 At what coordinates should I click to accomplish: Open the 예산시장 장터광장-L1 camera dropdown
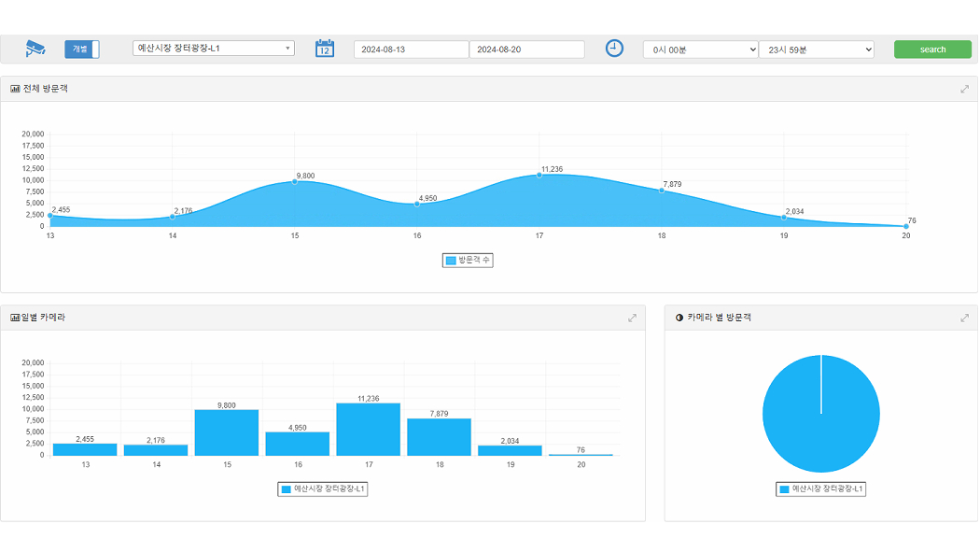[x=213, y=48]
